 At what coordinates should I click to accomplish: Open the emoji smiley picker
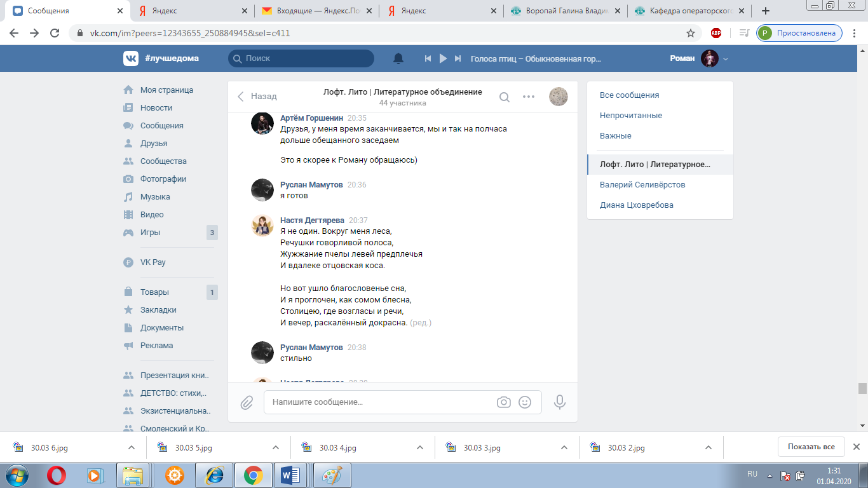click(525, 402)
